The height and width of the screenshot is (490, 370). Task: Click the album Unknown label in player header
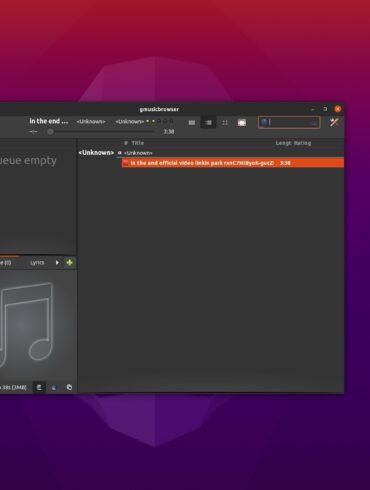[x=129, y=122]
